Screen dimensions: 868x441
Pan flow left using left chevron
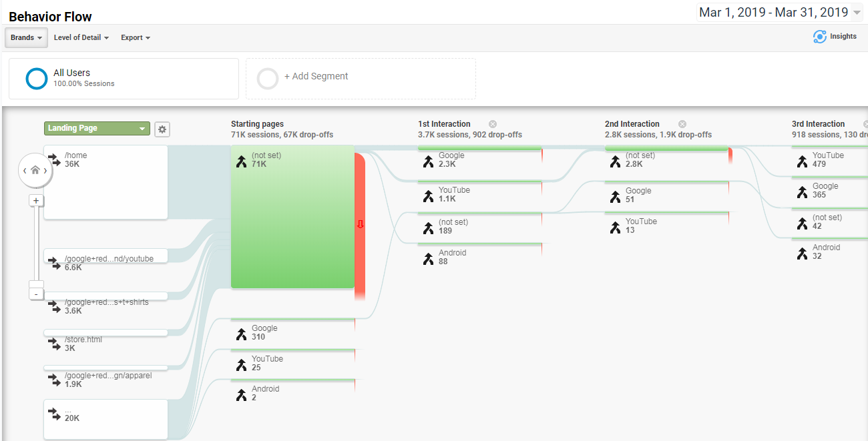[25, 171]
